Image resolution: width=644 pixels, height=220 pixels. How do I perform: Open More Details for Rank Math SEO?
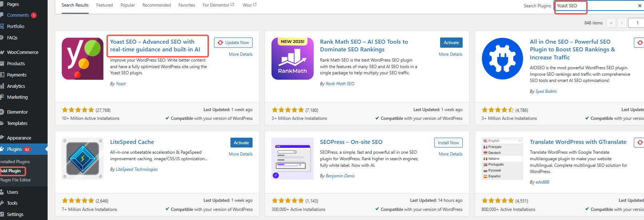click(451, 54)
